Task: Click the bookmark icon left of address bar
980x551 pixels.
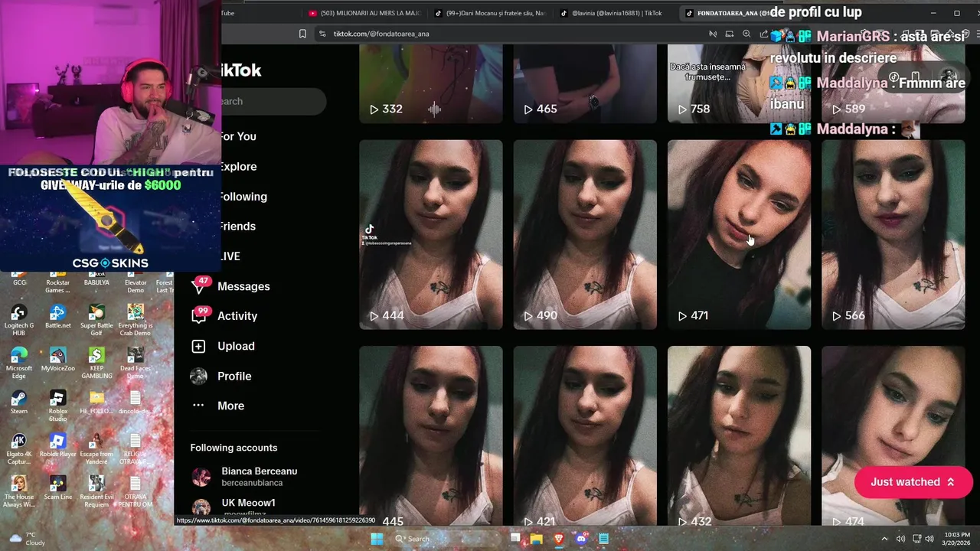Action: coord(302,34)
